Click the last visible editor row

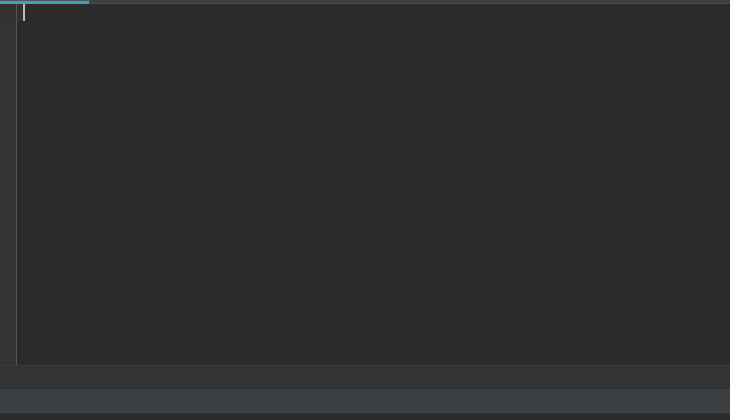373,357
